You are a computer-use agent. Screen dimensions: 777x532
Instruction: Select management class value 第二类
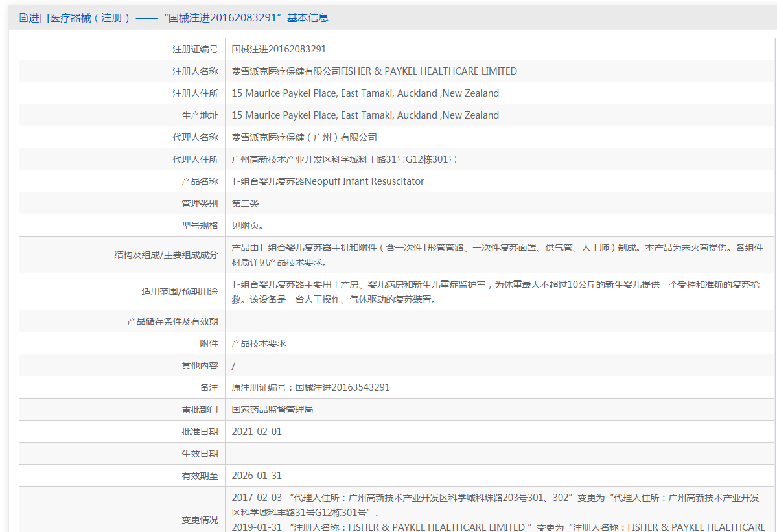tap(246, 203)
